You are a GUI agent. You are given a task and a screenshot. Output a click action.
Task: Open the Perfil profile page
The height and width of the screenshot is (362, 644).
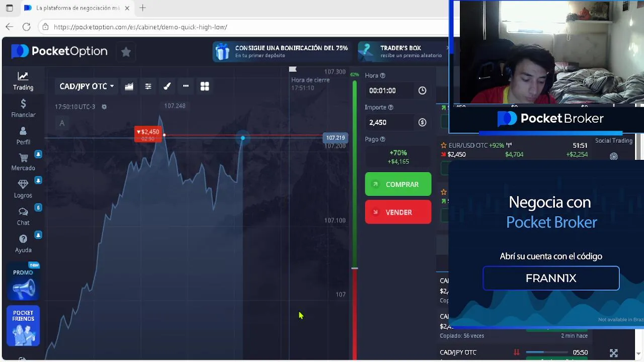pos(23,136)
